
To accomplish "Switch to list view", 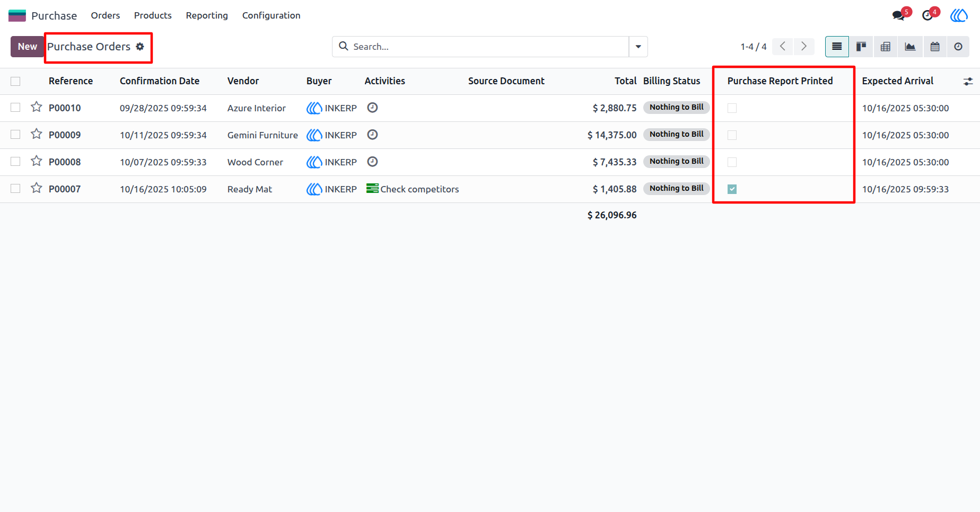I will click(837, 47).
